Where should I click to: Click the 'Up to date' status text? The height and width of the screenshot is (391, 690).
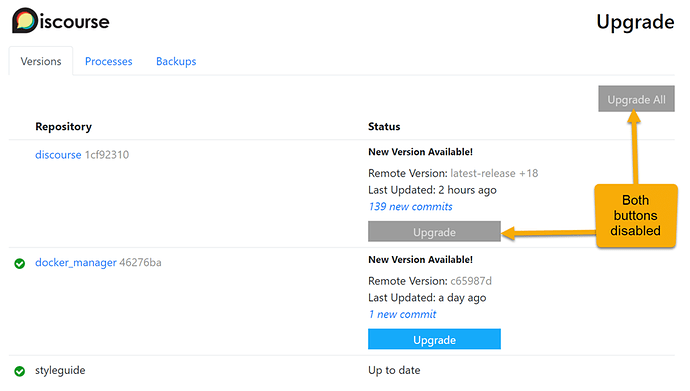click(x=394, y=370)
